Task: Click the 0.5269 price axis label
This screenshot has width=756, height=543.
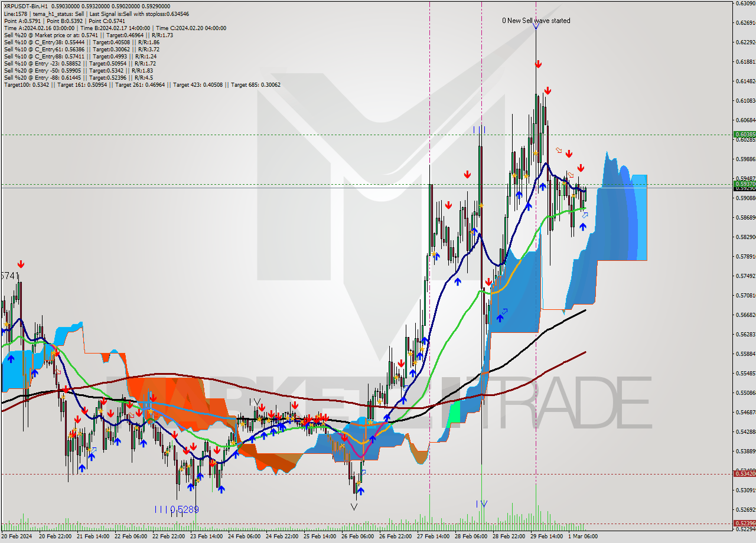Action: [x=746, y=509]
